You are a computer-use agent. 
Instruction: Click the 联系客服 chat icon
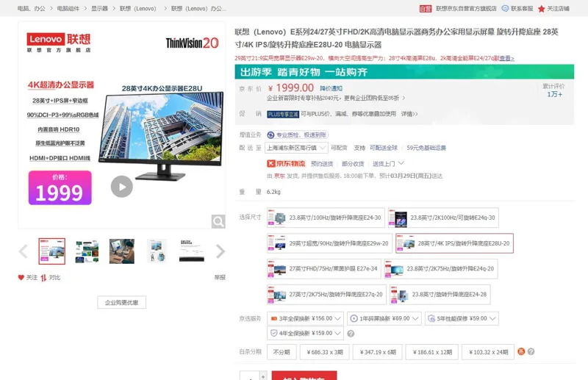point(505,8)
